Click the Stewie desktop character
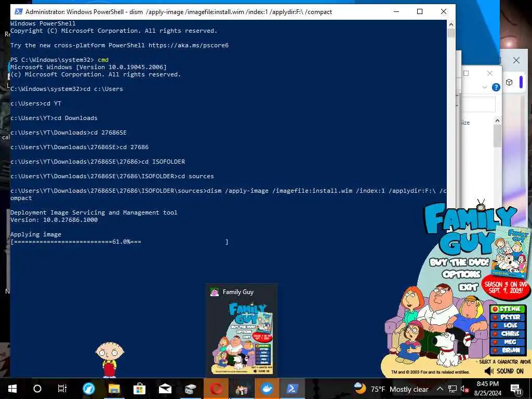532x399 pixels. [110, 360]
